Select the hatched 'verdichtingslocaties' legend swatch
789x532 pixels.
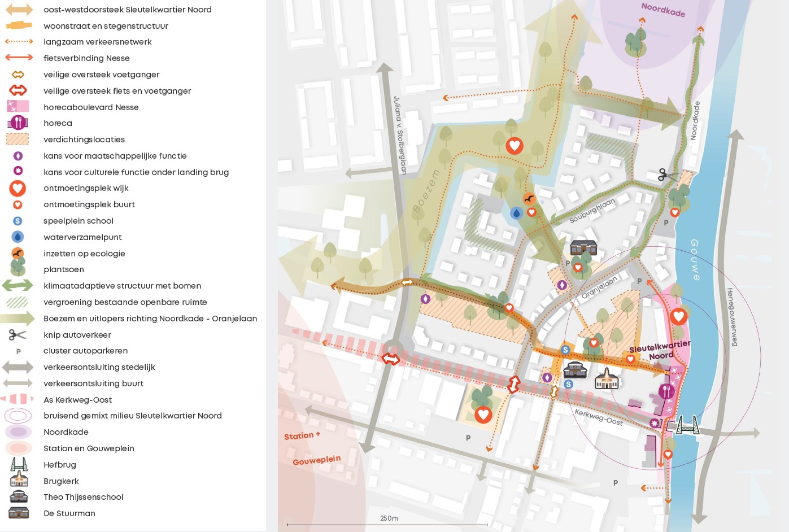point(18,139)
